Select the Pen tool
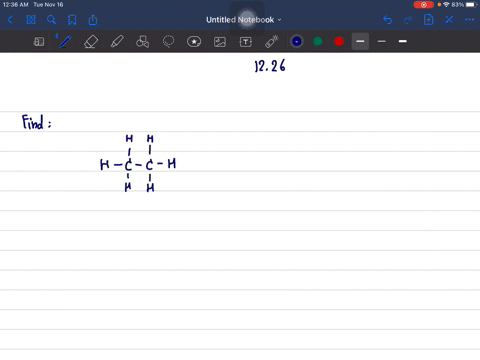Image resolution: width=480 pixels, height=360 pixels. click(64, 42)
